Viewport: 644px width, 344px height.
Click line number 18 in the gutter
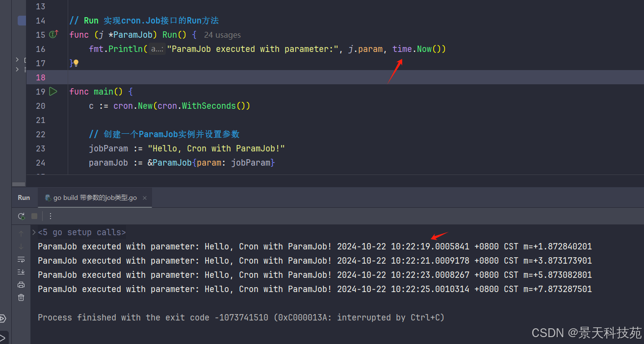tap(40, 77)
